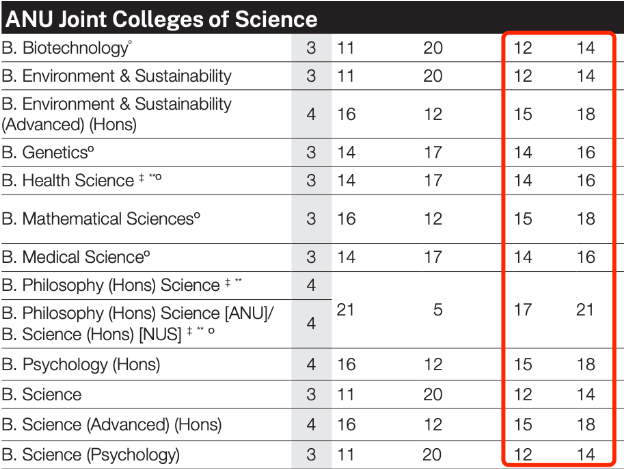Select the B. Psychology (Hons) row label
The image size is (633, 469).
coord(81,364)
